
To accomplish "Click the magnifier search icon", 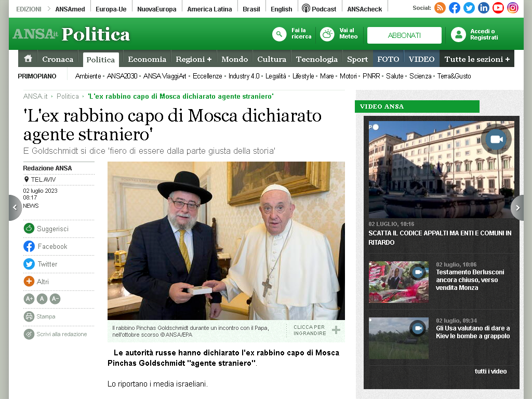I will click(x=279, y=34).
